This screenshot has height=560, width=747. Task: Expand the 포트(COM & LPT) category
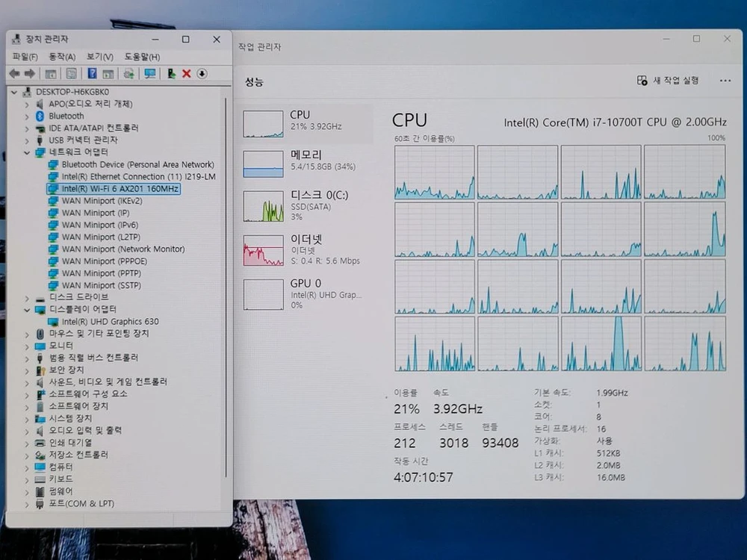pos(27,504)
